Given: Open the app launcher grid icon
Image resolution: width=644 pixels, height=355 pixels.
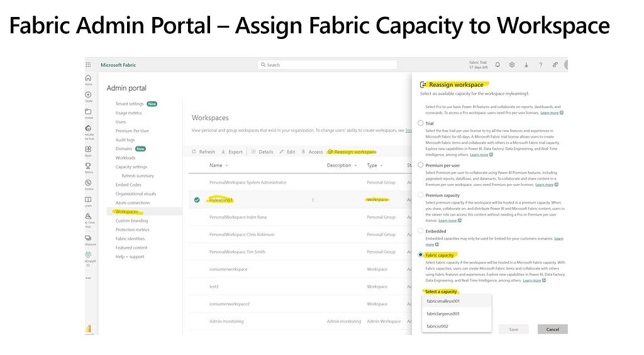Looking at the screenshot, I should tap(88, 65).
